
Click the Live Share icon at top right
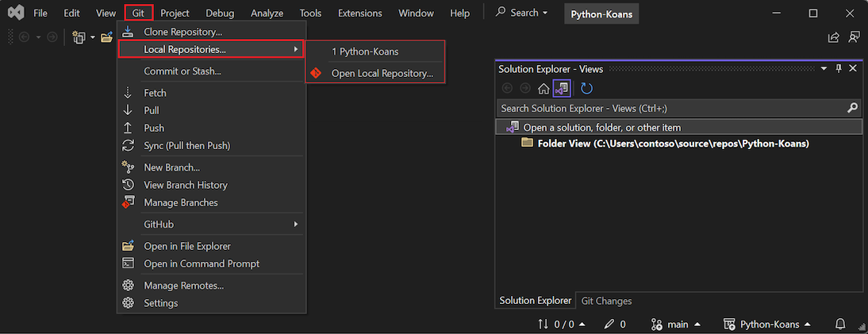click(x=833, y=37)
